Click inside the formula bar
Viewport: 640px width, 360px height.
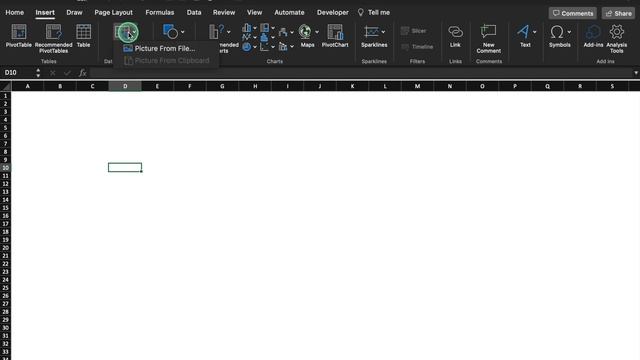click(x=360, y=73)
